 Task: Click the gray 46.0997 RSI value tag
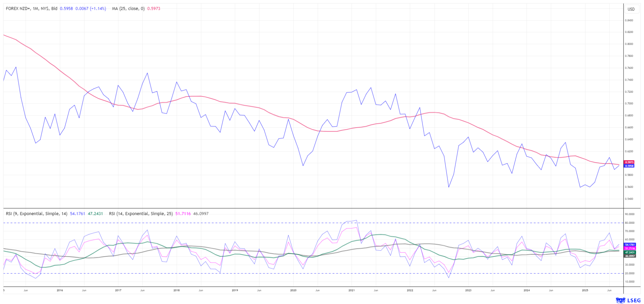[630, 256]
